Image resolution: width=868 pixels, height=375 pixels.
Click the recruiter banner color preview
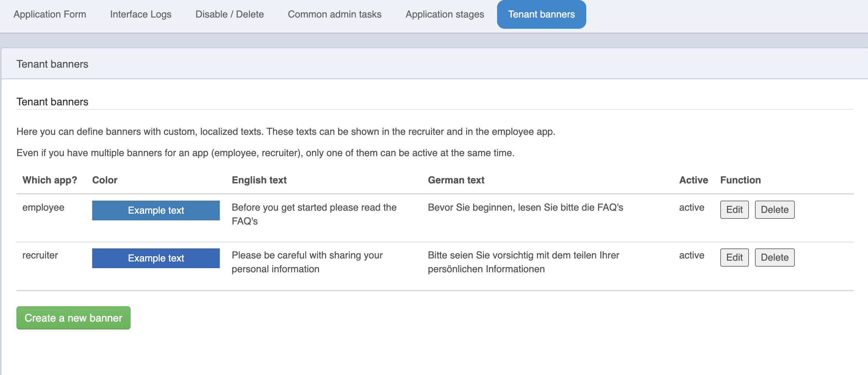156,258
